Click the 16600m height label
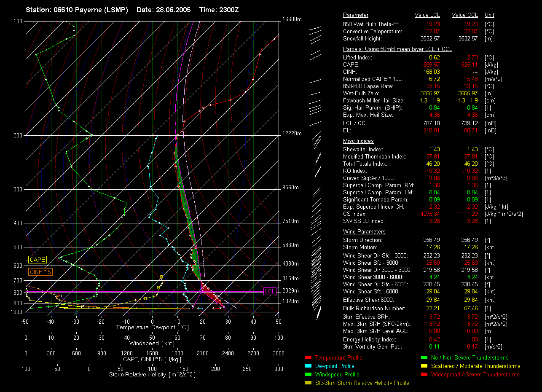Image resolution: width=542 pixels, height=392 pixels. tap(292, 19)
